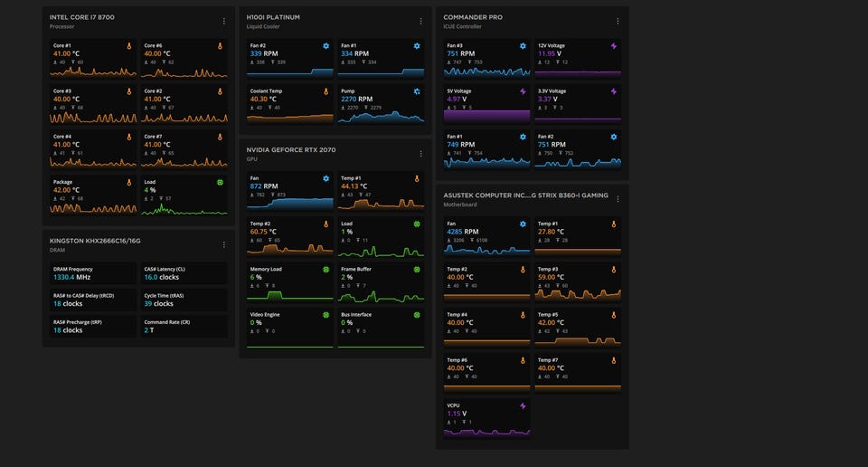This screenshot has width=868, height=467.
Task: Click the Package 42.00 °C reading
Action: [66, 190]
